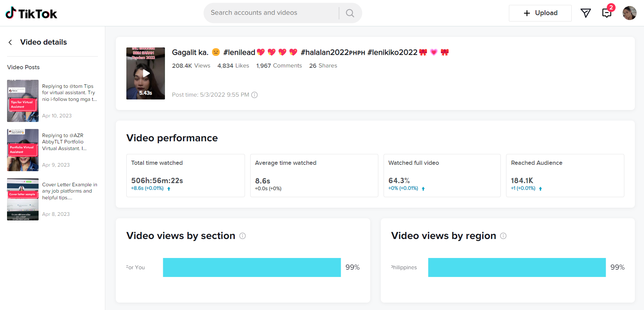This screenshot has width=644, height=310.
Task: Open the inbox notifications icon
Action: click(x=607, y=13)
